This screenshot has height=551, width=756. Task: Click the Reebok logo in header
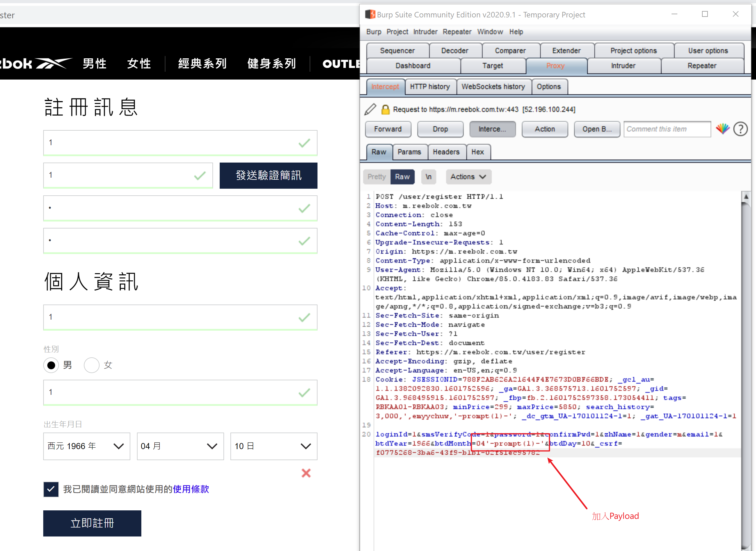point(36,63)
